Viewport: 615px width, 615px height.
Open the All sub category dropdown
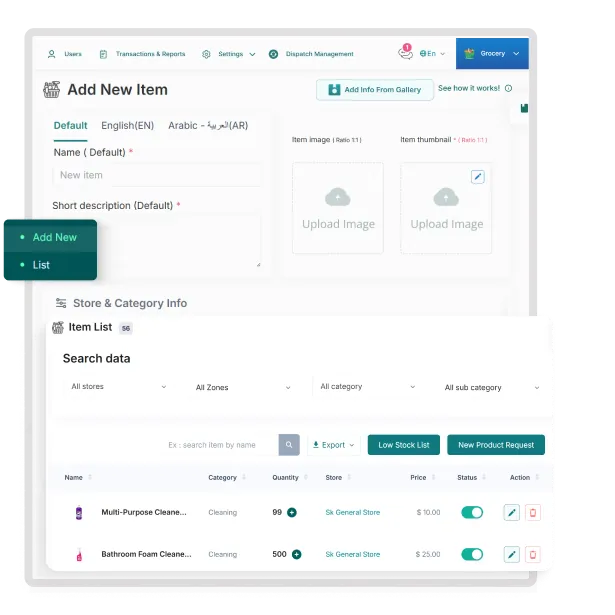(491, 387)
